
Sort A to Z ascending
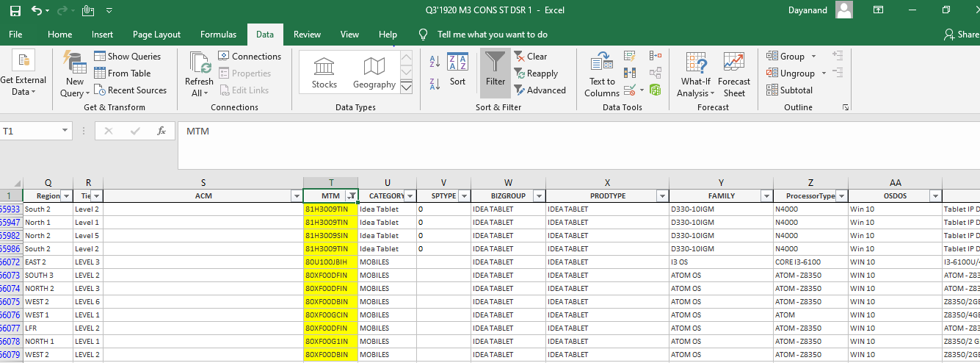point(435,62)
